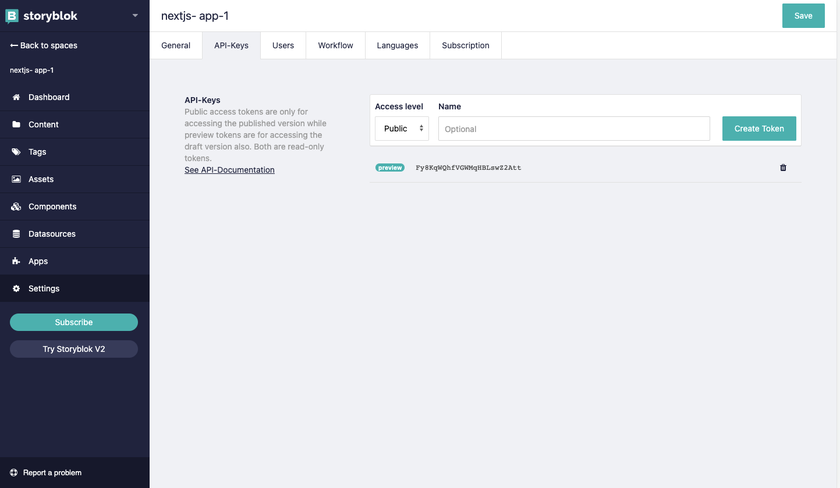Click Create Token button
Image resolution: width=840 pixels, height=488 pixels.
[x=759, y=129]
